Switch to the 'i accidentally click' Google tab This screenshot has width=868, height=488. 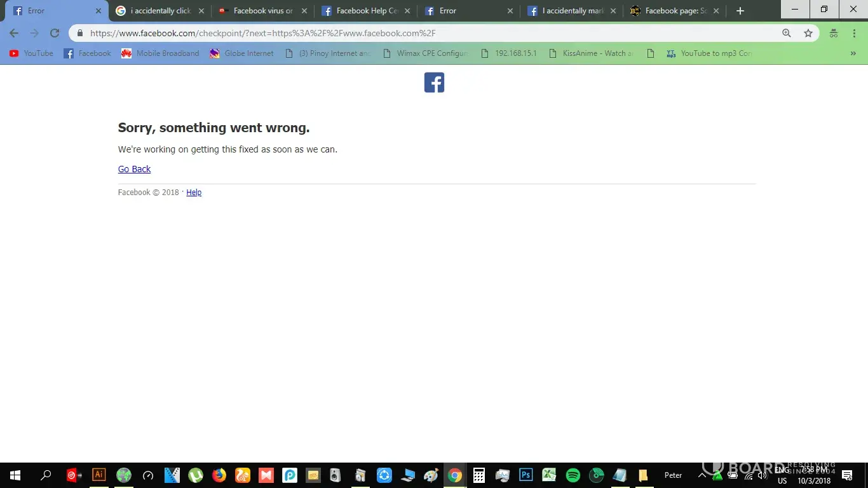159,11
